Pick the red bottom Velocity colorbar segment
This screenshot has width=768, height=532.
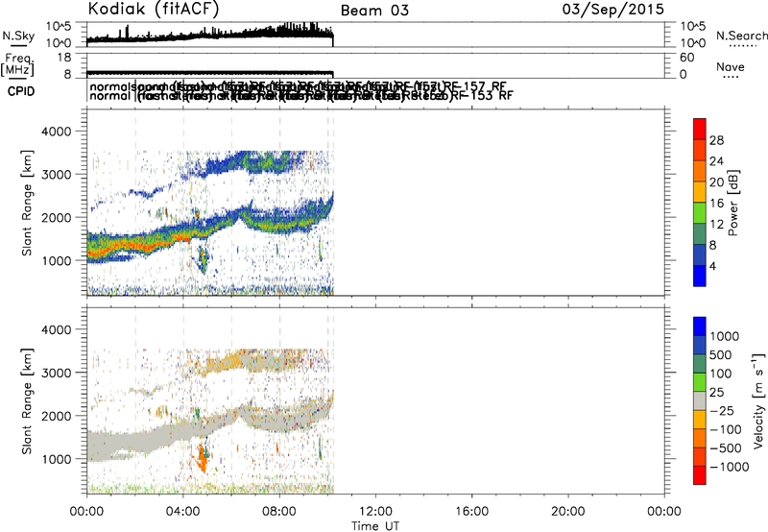point(700,475)
